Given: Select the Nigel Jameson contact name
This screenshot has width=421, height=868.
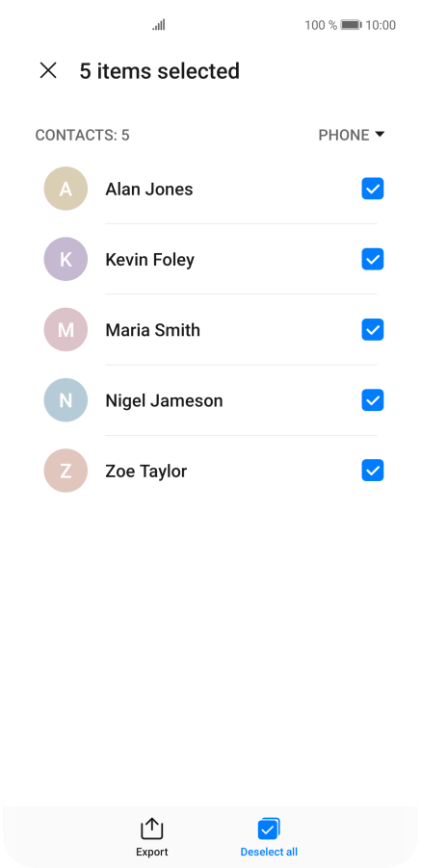Looking at the screenshot, I should (x=164, y=400).
